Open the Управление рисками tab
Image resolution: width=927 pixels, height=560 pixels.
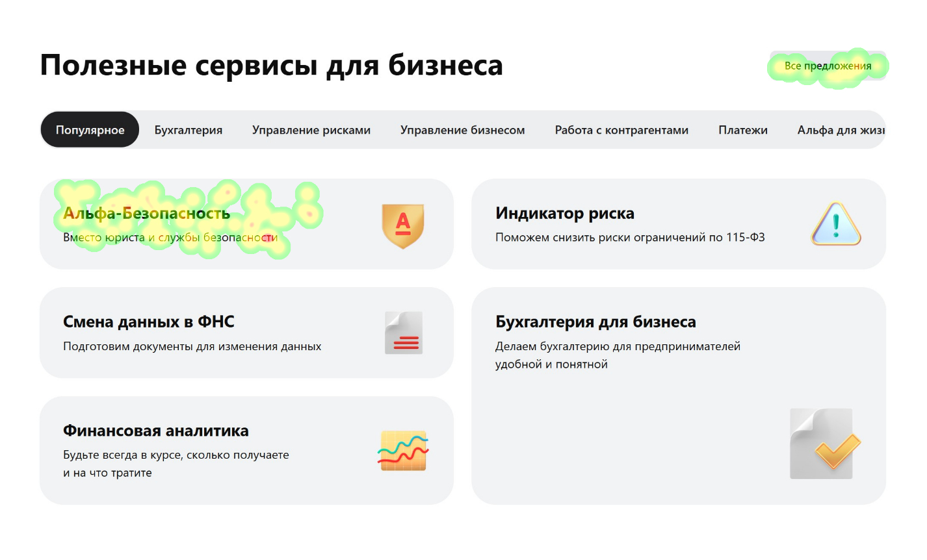coord(311,130)
